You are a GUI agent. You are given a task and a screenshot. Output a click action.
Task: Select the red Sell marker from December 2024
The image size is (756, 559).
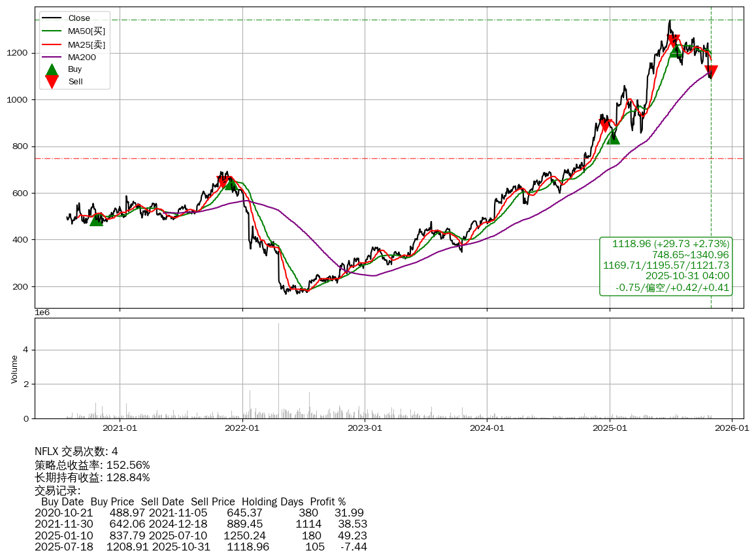606,126
